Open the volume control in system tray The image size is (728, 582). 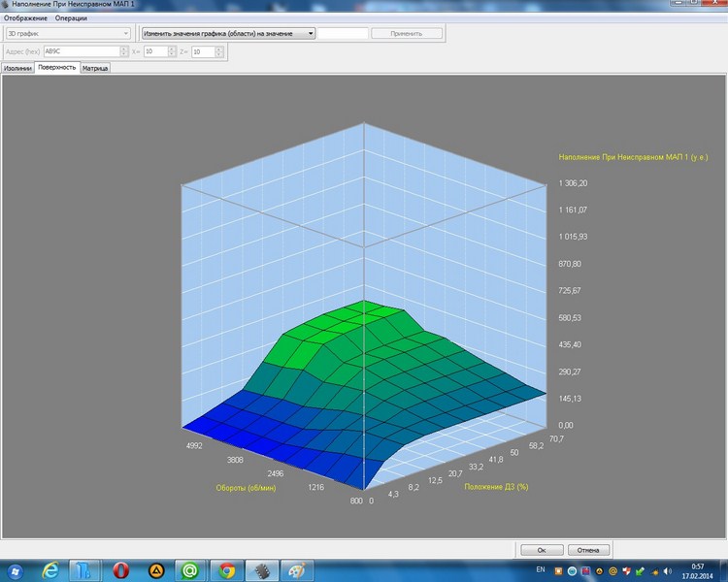point(668,569)
